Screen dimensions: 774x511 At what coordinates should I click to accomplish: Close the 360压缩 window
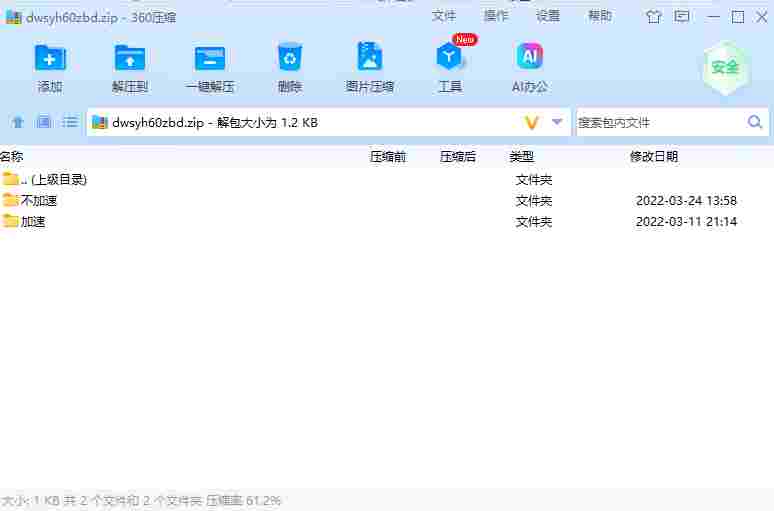(x=762, y=17)
